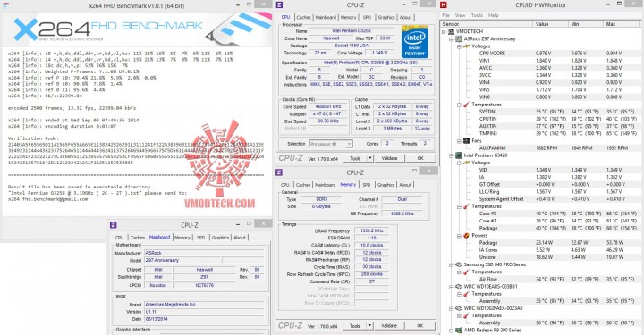The height and width of the screenshot is (335, 644).
Task: Click the AMD Radeon R9 200 Series icon
Action: 459,330
